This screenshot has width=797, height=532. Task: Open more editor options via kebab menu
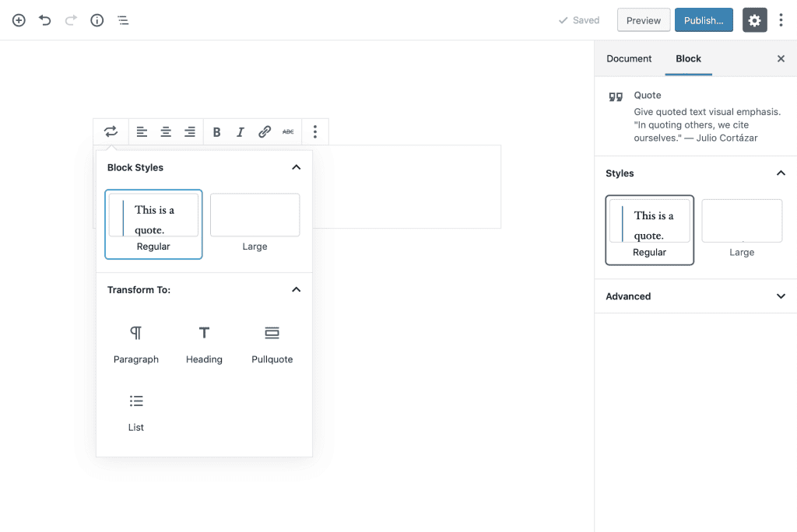[x=781, y=19]
